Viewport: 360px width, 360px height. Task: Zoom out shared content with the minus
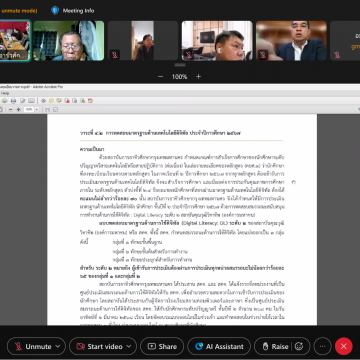161,77
